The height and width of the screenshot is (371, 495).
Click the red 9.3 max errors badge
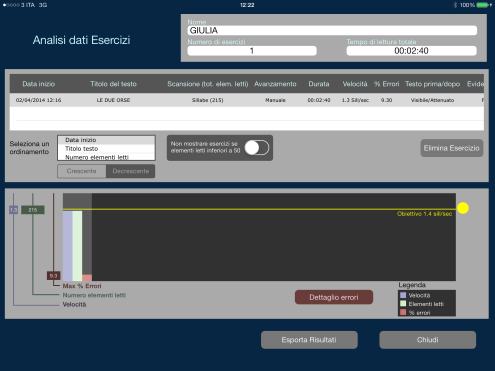click(54, 276)
